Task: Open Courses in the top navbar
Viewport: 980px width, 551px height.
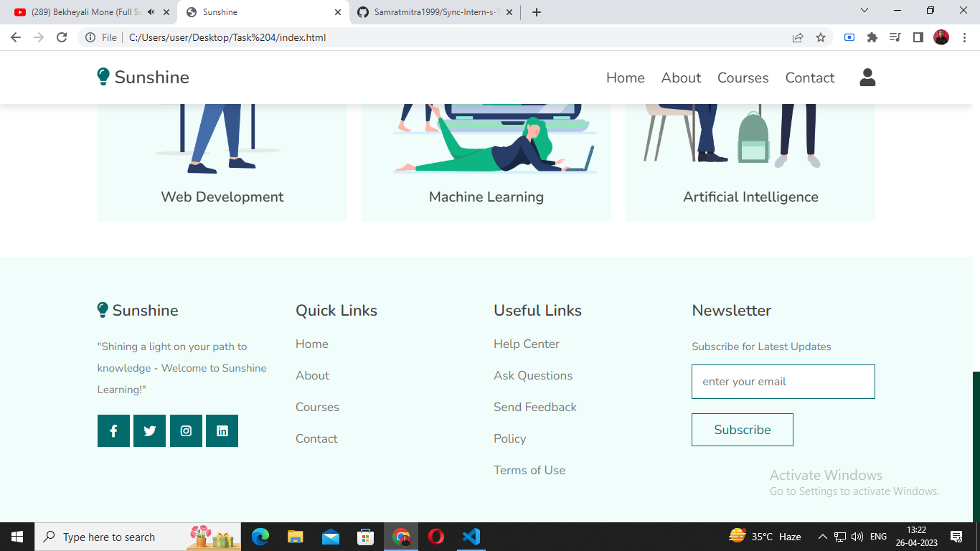Action: point(743,77)
